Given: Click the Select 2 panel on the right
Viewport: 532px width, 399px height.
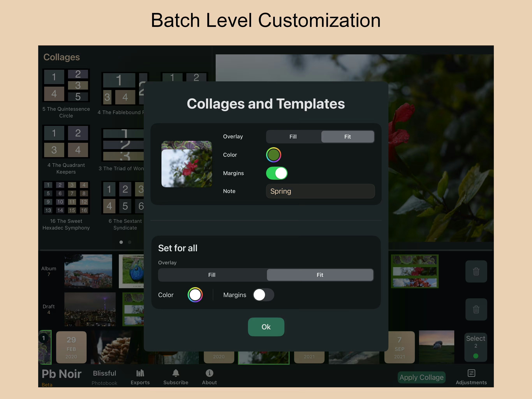Looking at the screenshot, I should tap(476, 347).
